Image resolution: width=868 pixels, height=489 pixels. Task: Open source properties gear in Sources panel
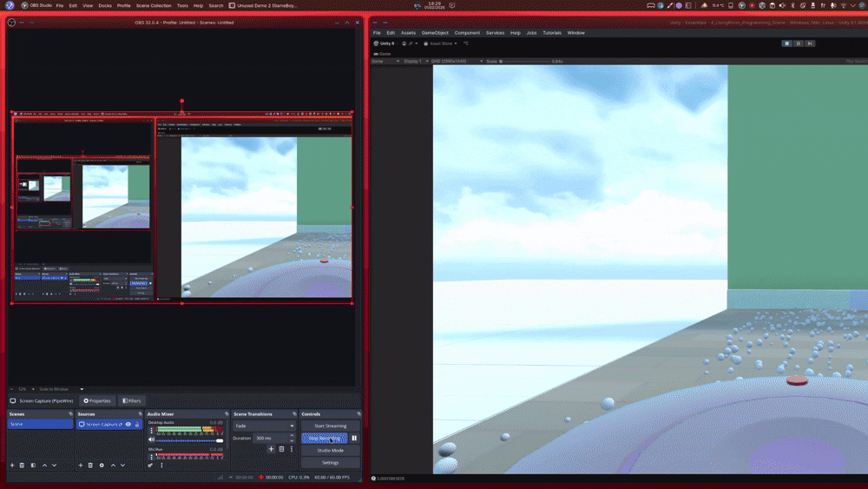(102, 466)
